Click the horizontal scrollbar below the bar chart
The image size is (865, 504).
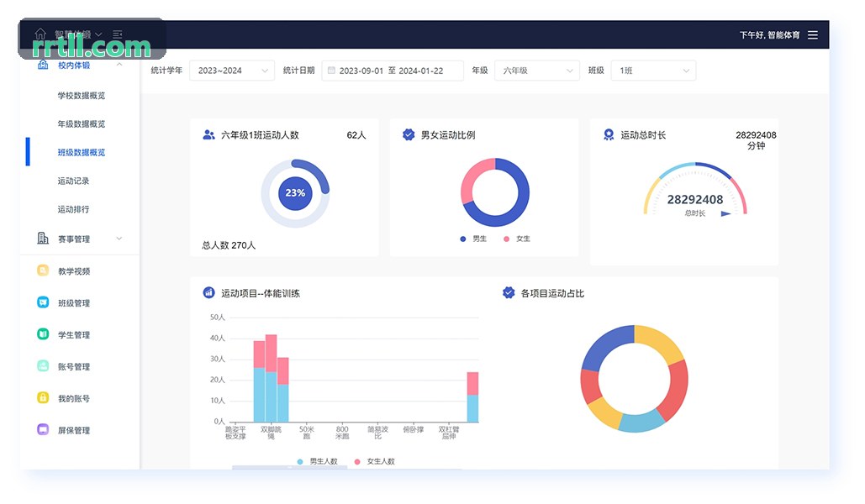(x=290, y=468)
